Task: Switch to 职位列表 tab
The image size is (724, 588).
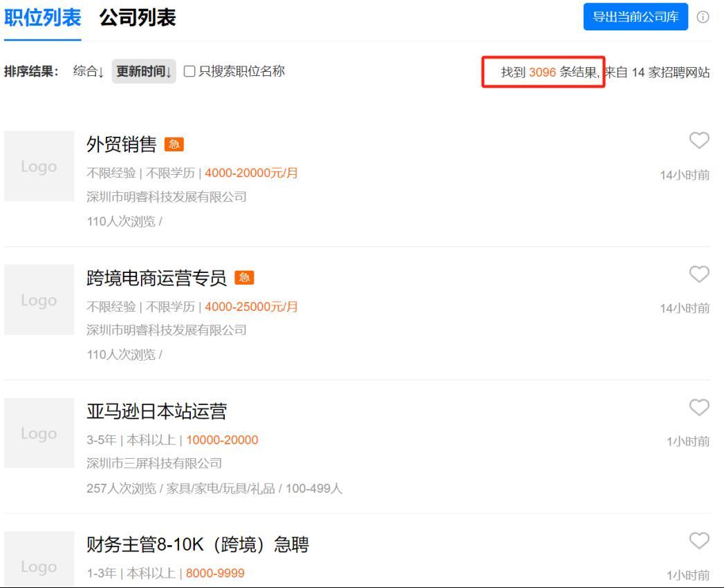Action: click(x=41, y=17)
